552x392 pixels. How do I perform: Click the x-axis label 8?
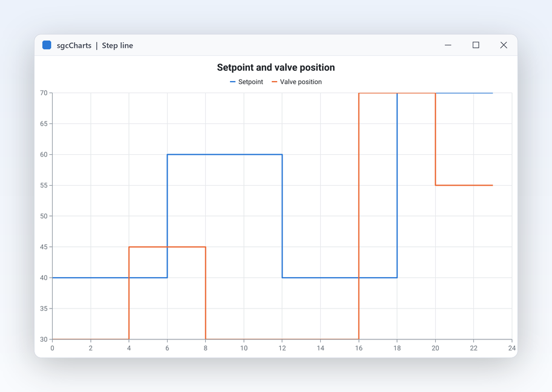click(206, 348)
